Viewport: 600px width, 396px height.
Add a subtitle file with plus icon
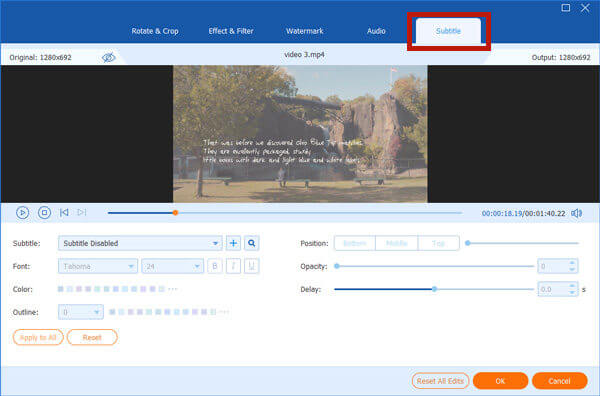coord(233,243)
